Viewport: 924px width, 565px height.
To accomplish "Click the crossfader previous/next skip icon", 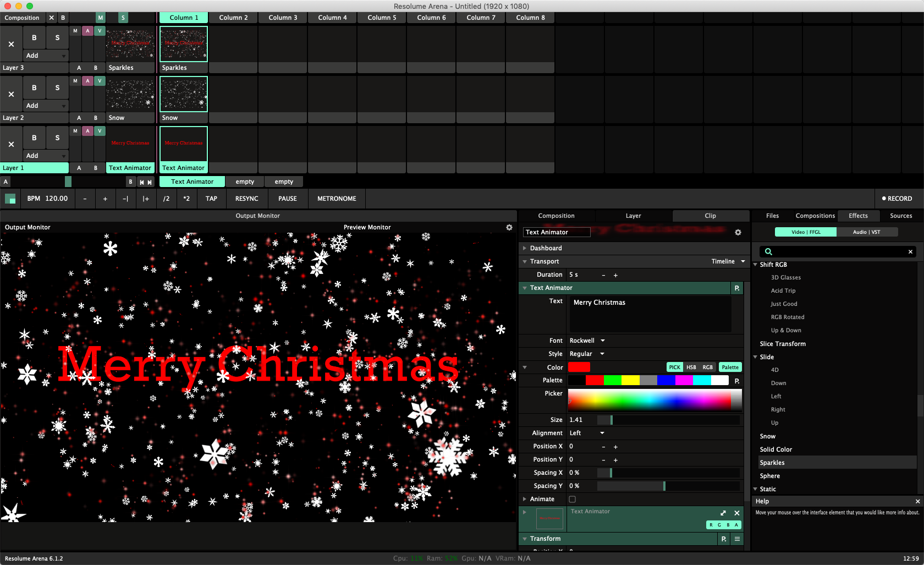I will point(145,182).
